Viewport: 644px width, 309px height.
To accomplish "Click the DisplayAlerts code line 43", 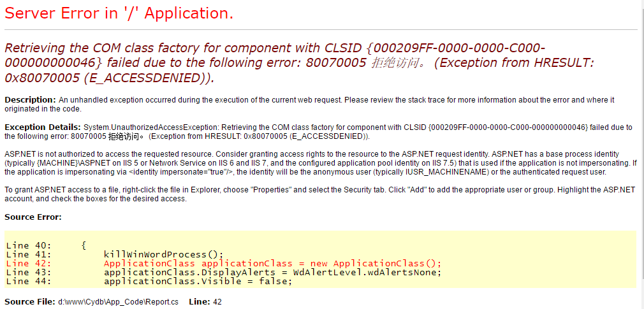I will pyautogui.click(x=224, y=273).
